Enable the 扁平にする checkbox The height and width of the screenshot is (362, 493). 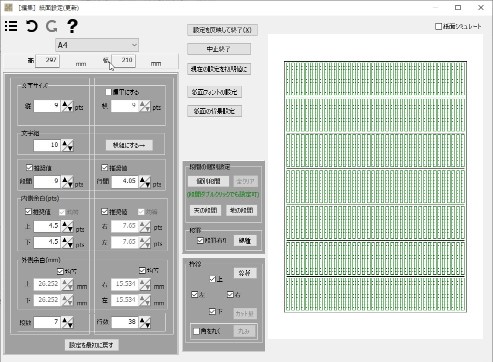point(108,92)
